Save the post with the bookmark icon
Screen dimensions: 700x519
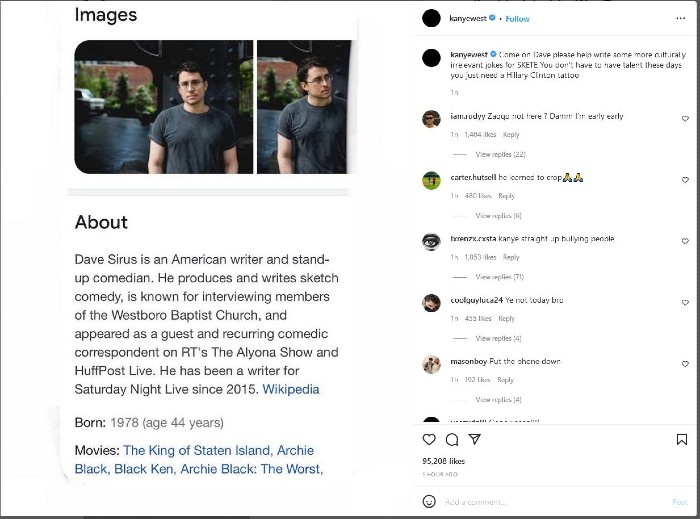[681, 439]
